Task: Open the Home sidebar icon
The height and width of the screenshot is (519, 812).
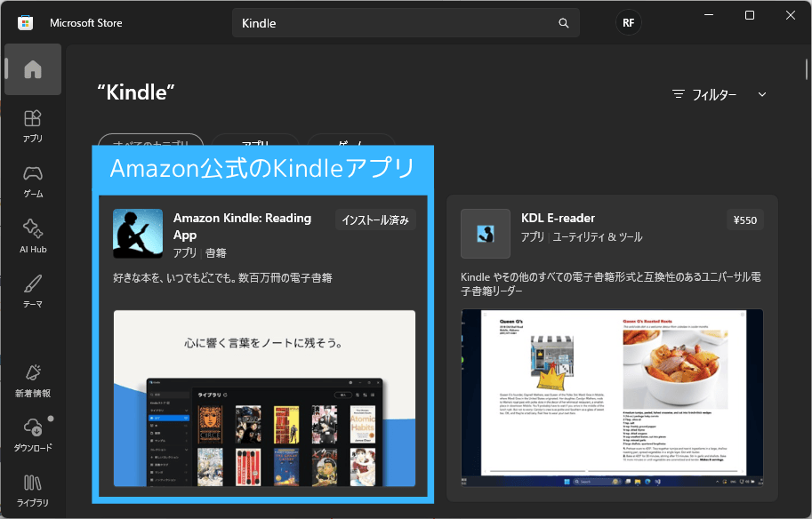Action: point(33,69)
